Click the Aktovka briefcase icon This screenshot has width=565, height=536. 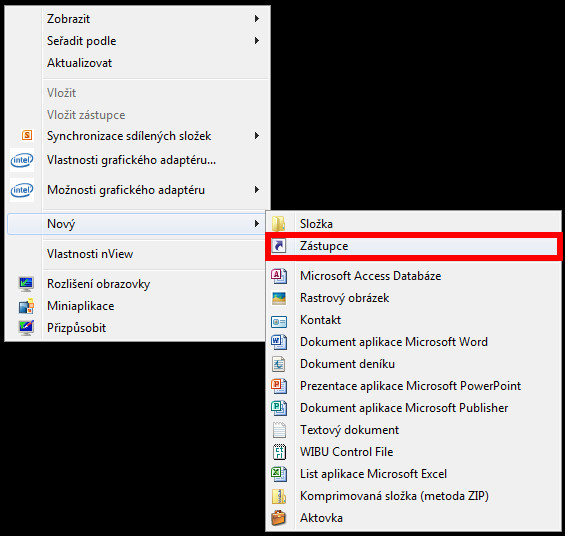click(x=279, y=518)
